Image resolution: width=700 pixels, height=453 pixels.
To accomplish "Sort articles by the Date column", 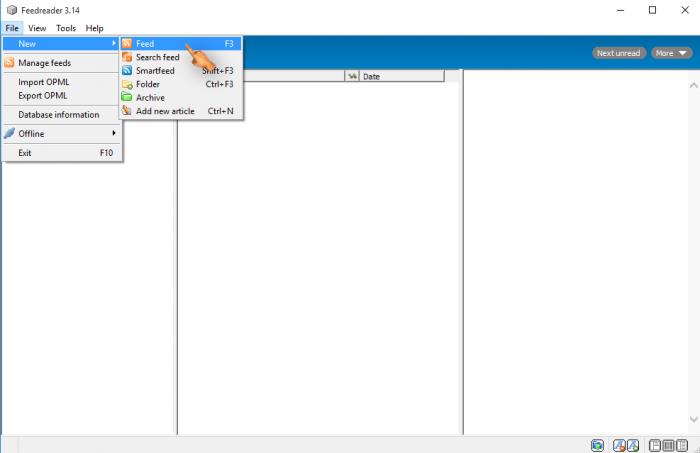I will click(402, 76).
